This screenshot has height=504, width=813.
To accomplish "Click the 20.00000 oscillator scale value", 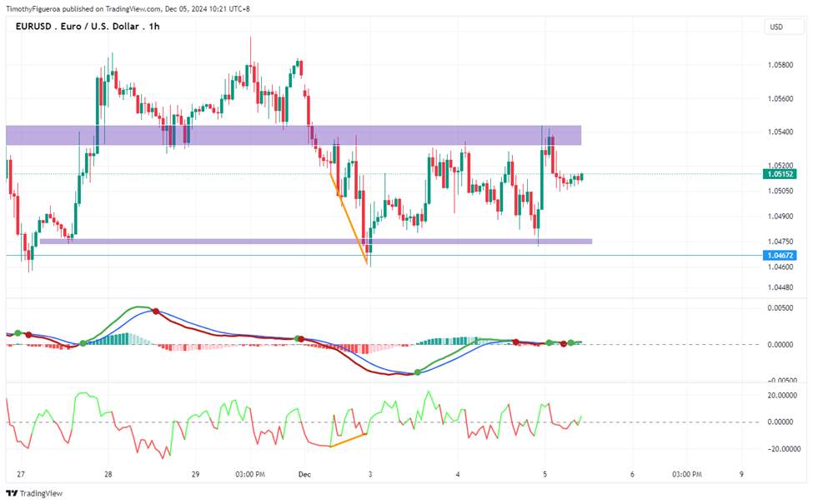I will click(x=782, y=396).
